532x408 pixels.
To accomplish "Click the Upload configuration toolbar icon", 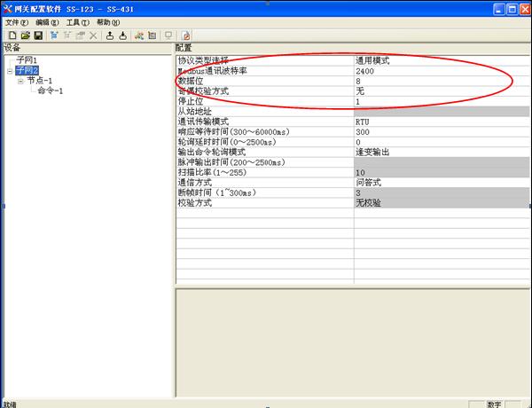I will [x=109, y=35].
